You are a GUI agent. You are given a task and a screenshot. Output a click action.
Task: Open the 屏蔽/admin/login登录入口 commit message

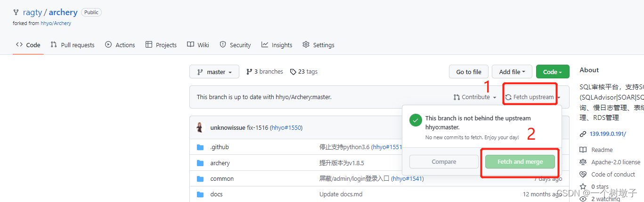pos(354,178)
